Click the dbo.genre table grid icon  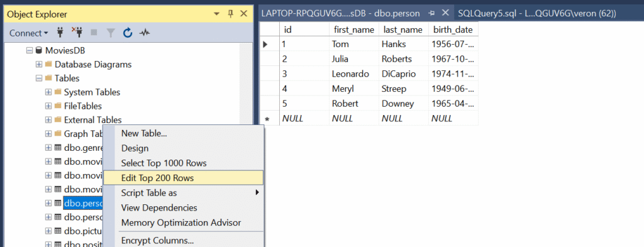point(58,148)
